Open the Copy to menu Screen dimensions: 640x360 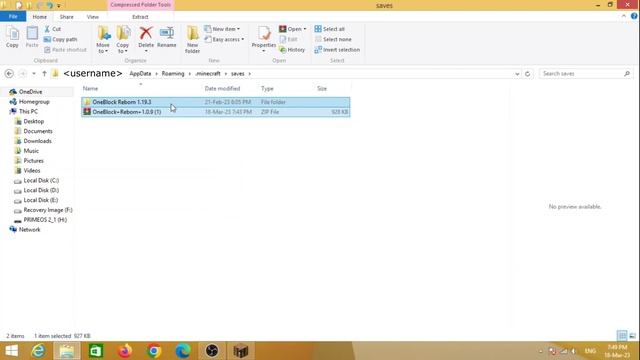123,40
